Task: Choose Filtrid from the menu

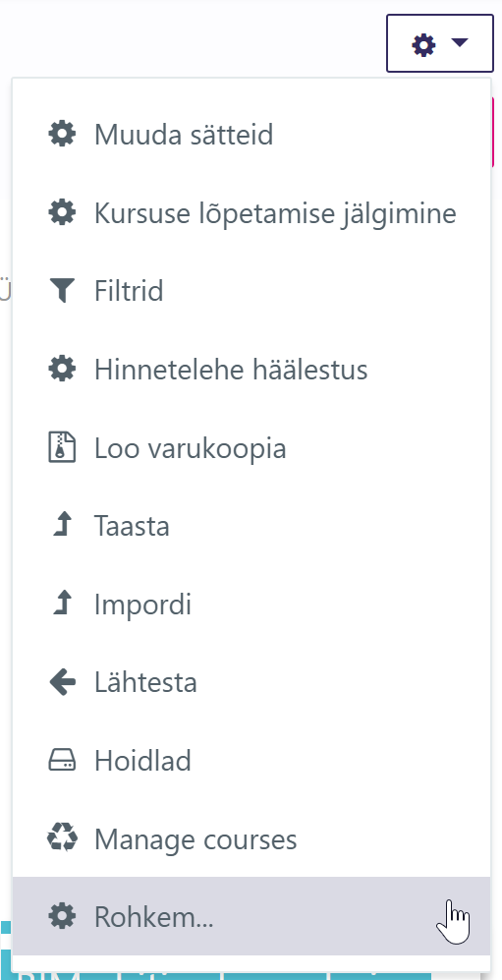Action: [x=251, y=291]
